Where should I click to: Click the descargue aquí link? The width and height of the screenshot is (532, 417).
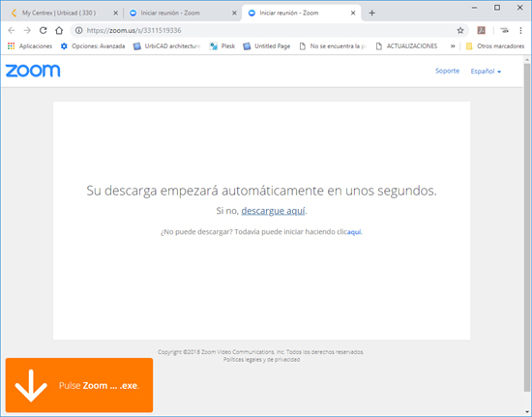[273, 211]
